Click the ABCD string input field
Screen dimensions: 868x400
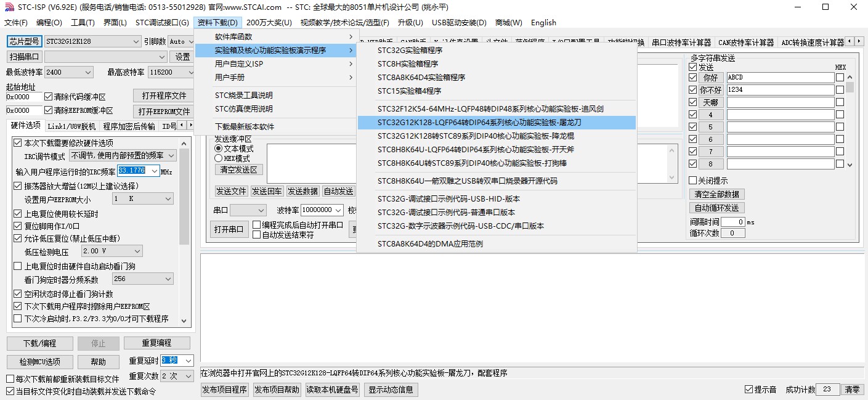tap(780, 78)
